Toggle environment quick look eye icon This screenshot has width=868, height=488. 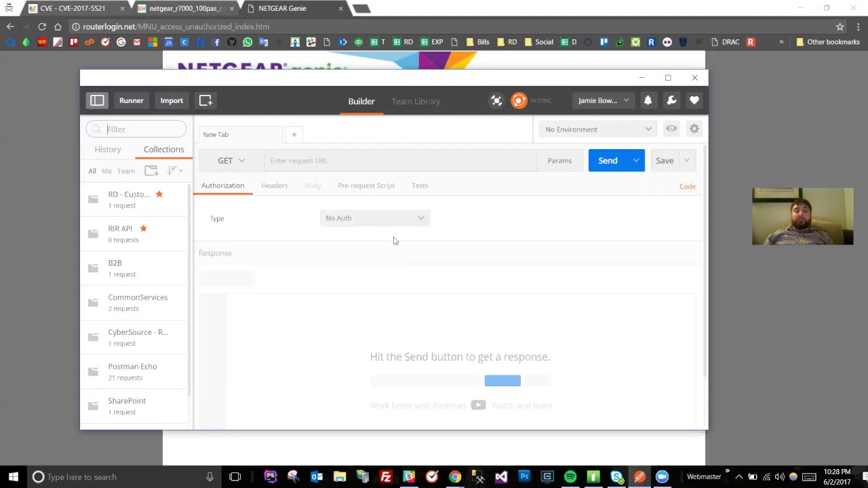point(671,129)
